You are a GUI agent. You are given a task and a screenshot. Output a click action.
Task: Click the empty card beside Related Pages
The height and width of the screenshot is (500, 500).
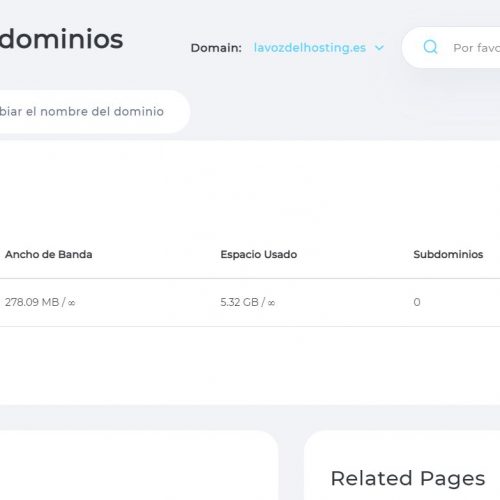(138, 465)
